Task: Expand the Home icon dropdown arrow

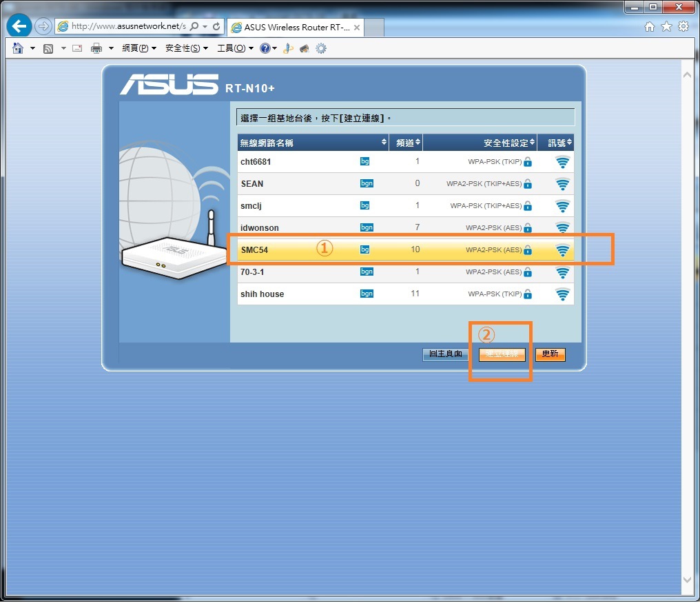Action: 32,48
